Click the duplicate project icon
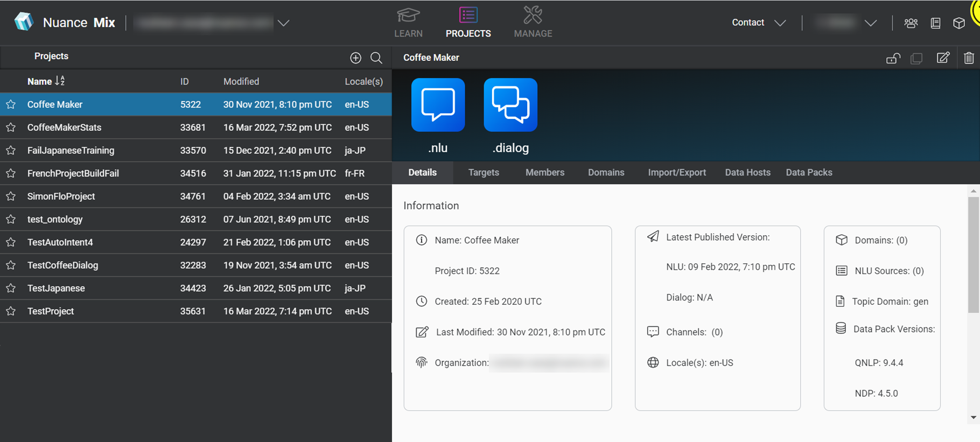This screenshot has height=442, width=980. [916, 58]
